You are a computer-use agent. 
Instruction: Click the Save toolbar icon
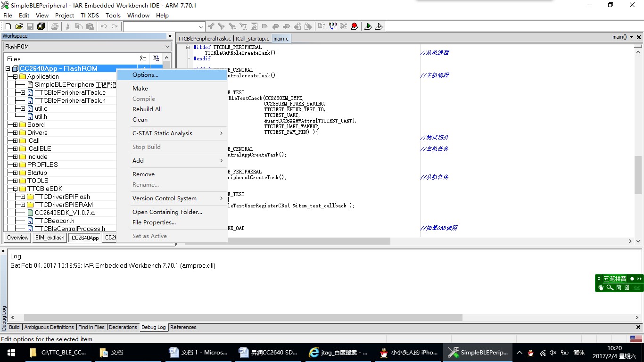click(x=30, y=26)
